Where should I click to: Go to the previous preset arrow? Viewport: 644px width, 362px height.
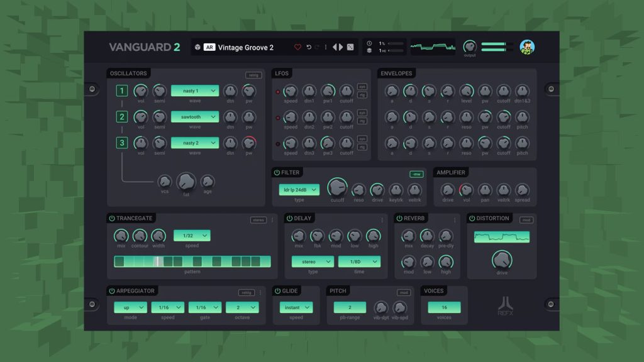coord(335,47)
